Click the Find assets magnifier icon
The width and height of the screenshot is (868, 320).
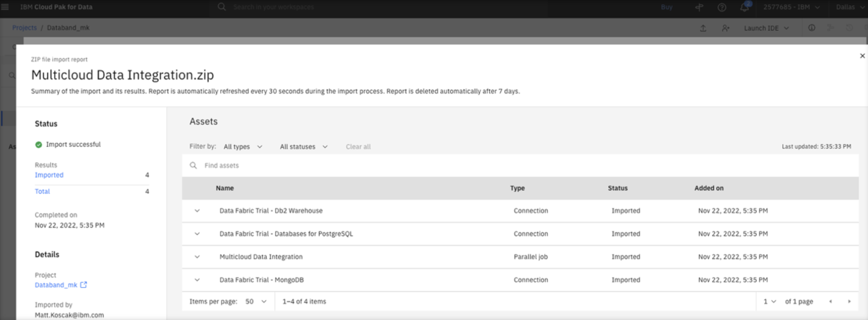[193, 165]
